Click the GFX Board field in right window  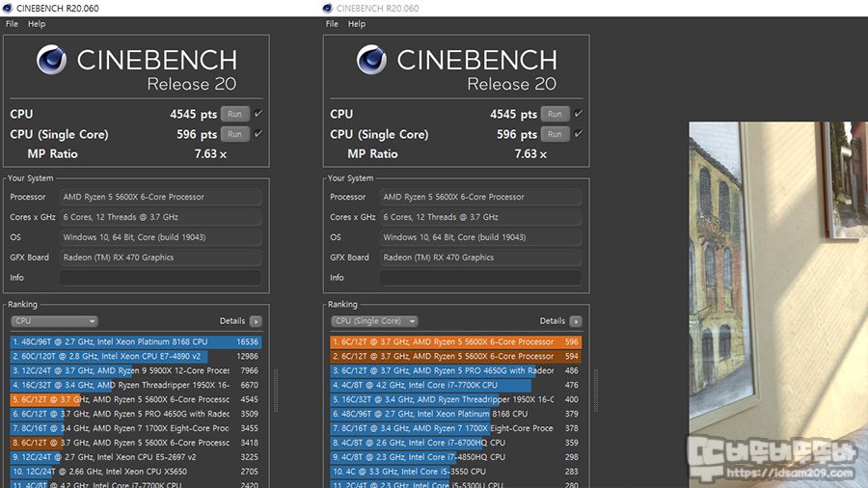coord(480,258)
